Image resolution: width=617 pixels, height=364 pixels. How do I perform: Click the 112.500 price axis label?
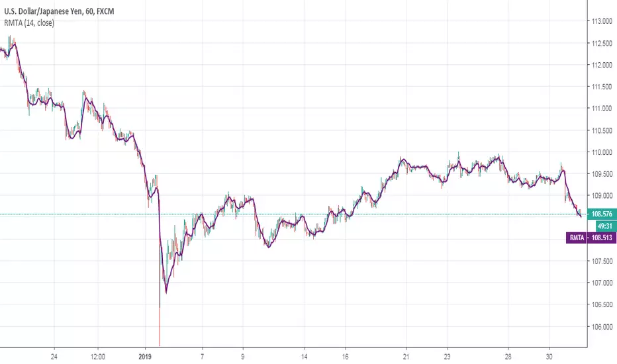click(x=601, y=43)
